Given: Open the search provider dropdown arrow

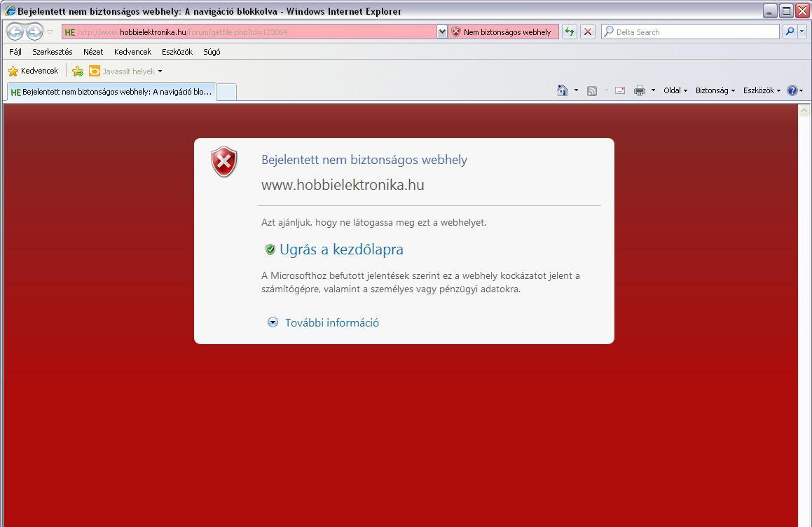Looking at the screenshot, I should [x=802, y=32].
